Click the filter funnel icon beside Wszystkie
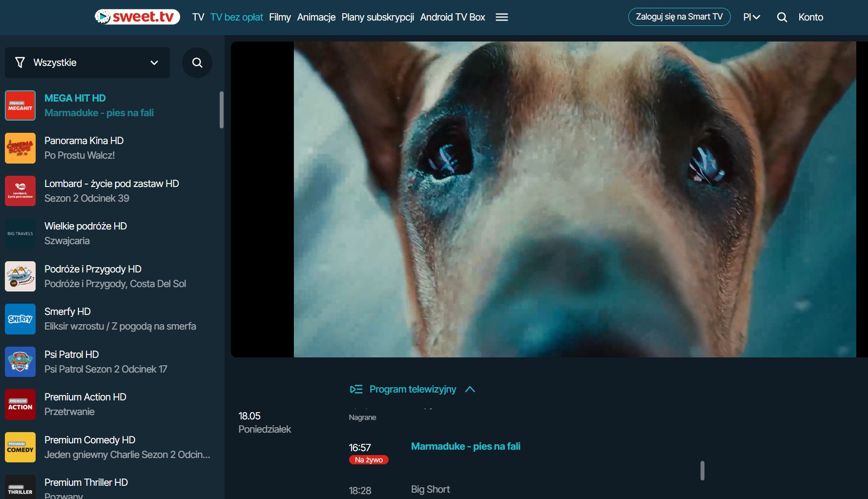The image size is (868, 499). 20,62
